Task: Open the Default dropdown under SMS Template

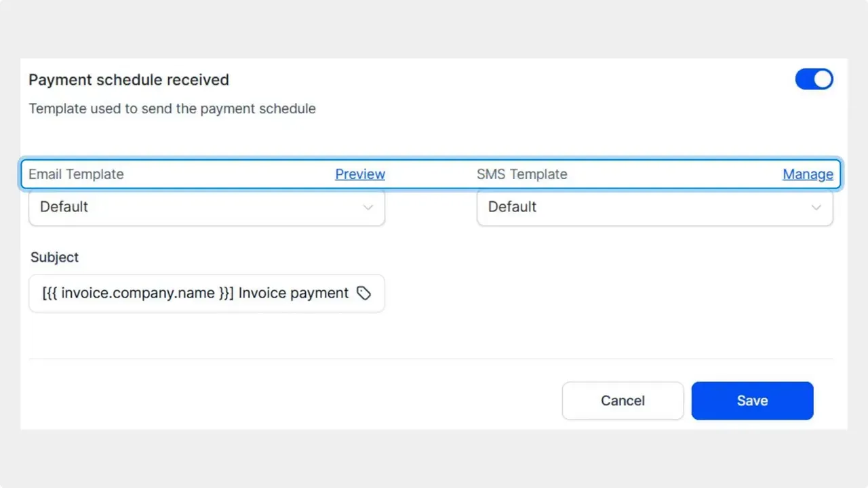Action: pyautogui.click(x=654, y=207)
